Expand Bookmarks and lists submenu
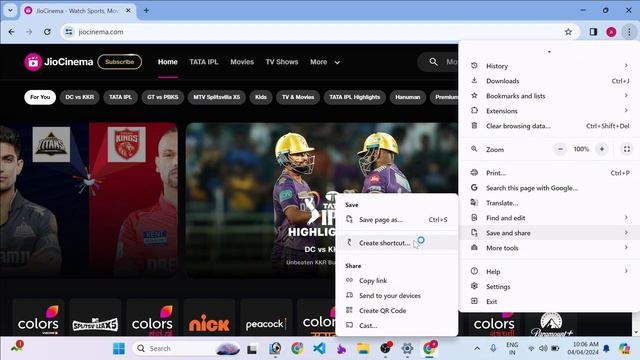The width and height of the screenshot is (640, 360). point(549,96)
